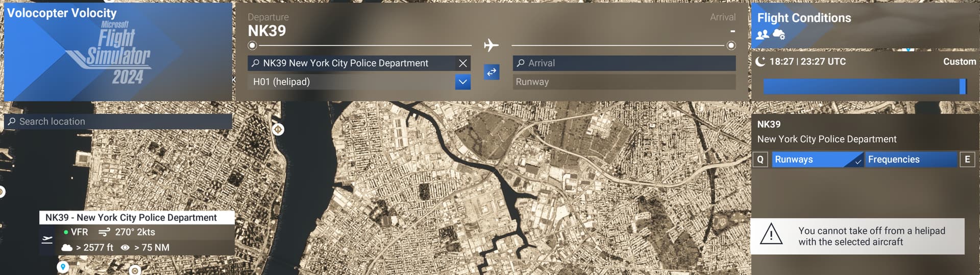Image resolution: width=980 pixels, height=275 pixels.
Task: Open the arrival Runway selector
Action: [624, 82]
